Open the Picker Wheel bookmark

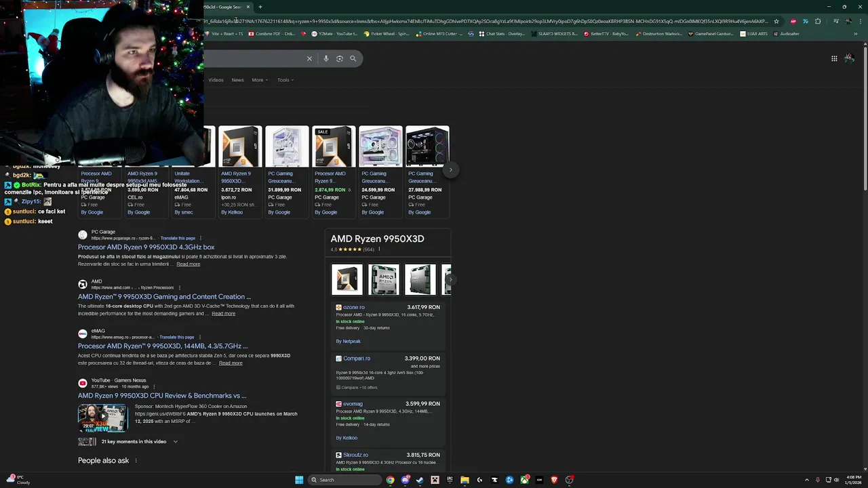click(387, 33)
